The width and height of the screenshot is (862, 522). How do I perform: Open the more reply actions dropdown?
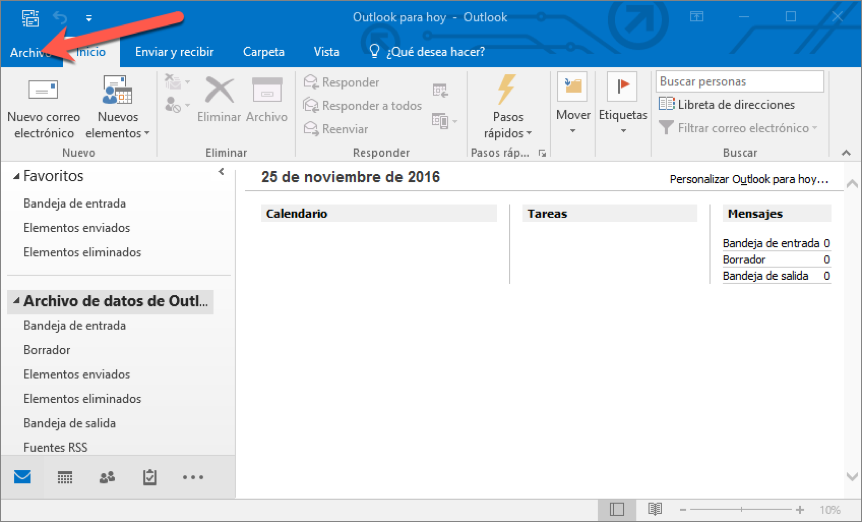(x=445, y=120)
